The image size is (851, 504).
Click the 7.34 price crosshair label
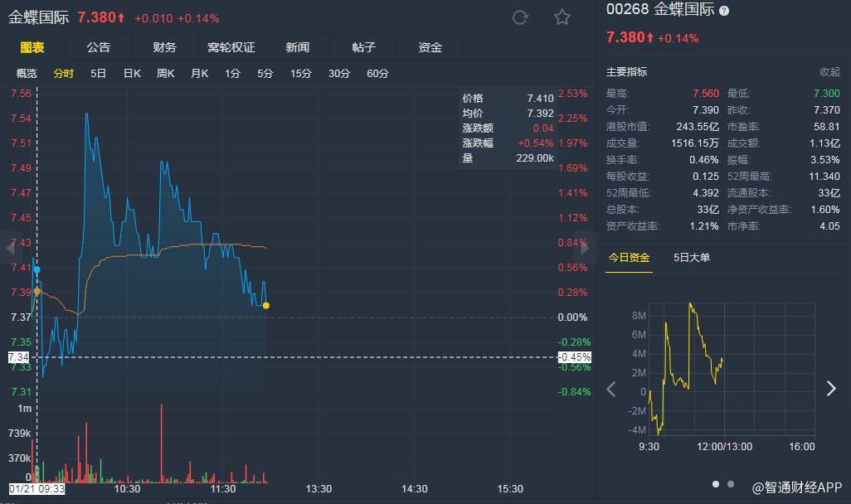point(20,357)
